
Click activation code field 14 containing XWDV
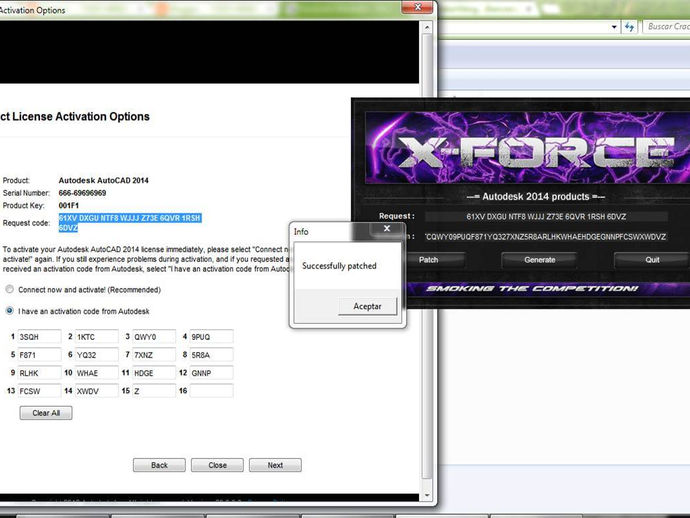tap(96, 391)
